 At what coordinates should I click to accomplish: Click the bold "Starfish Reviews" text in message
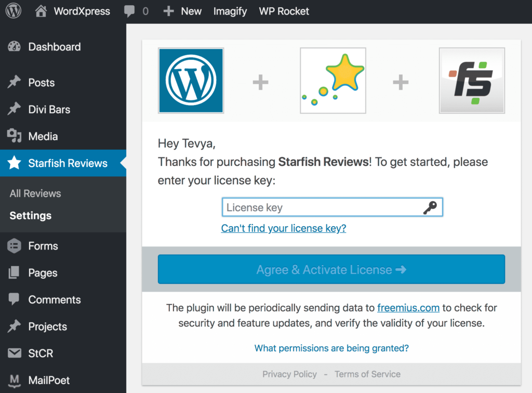click(323, 162)
